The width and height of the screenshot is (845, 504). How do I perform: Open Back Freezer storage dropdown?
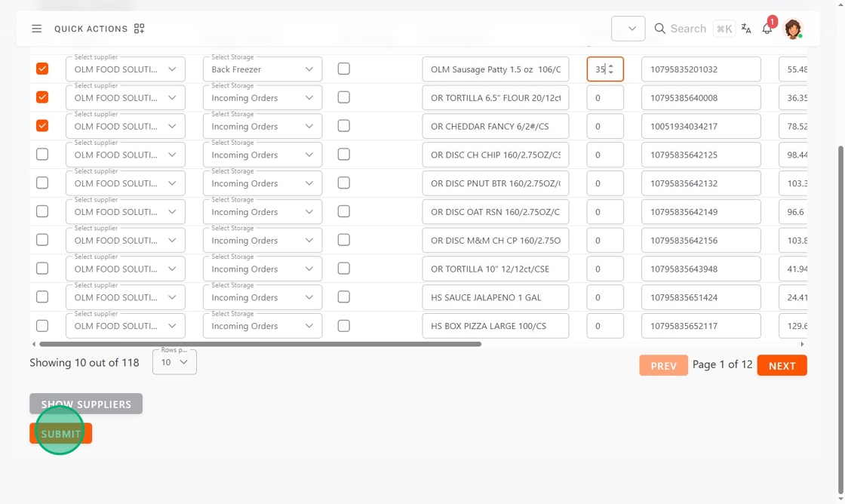tap(263, 69)
